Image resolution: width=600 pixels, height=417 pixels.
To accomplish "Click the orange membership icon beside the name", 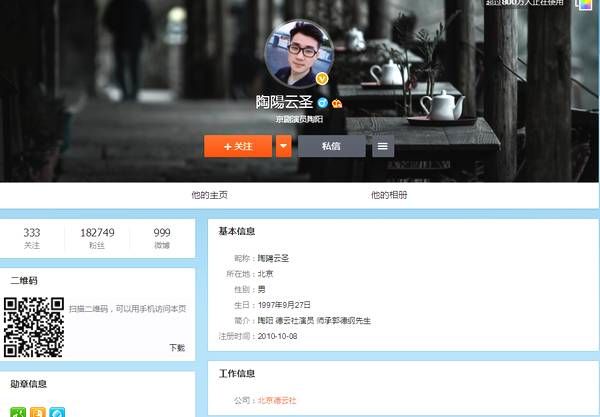I will tap(338, 103).
